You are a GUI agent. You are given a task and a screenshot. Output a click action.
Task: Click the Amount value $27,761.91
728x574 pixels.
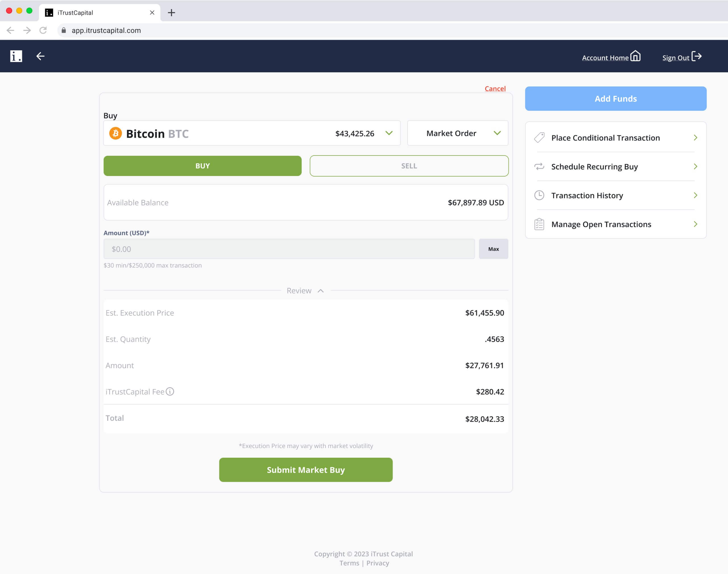click(x=485, y=365)
